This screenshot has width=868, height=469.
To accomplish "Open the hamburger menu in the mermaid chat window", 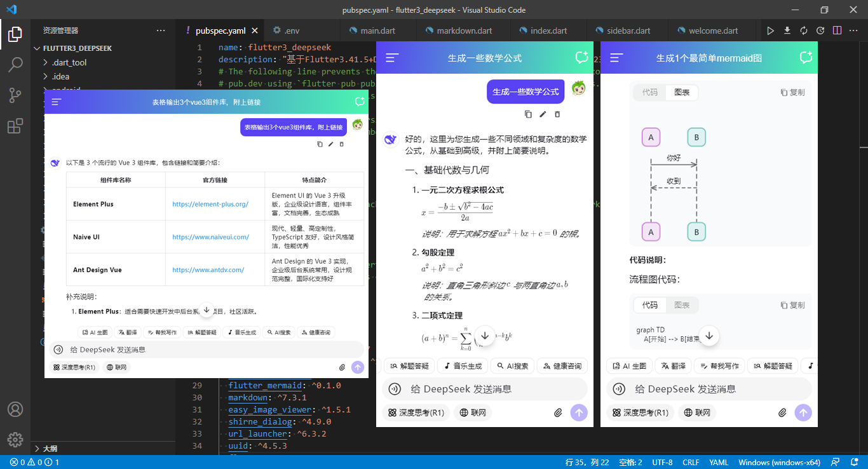I will [x=614, y=57].
